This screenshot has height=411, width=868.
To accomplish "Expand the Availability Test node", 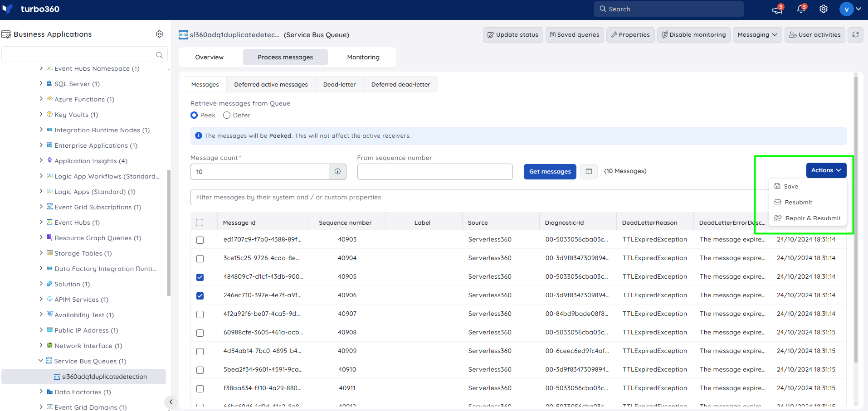I will coord(41,314).
